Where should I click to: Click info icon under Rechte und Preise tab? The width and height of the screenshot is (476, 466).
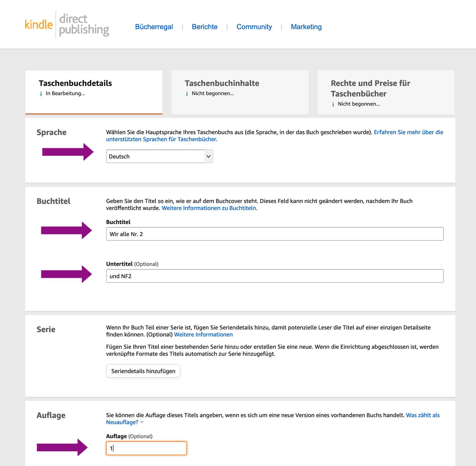tap(333, 104)
